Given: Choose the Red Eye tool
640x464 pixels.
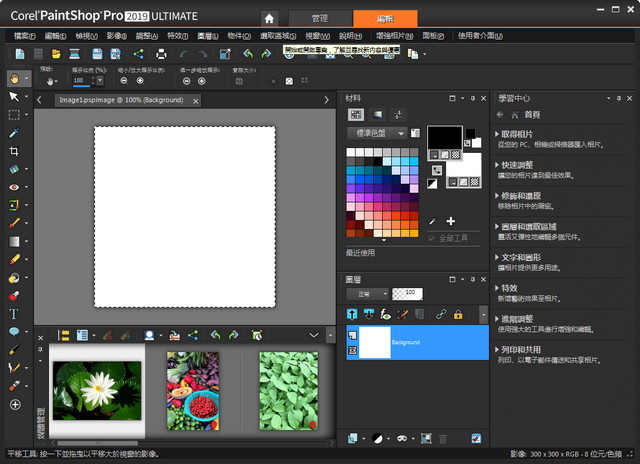Looking at the screenshot, I should (14, 187).
